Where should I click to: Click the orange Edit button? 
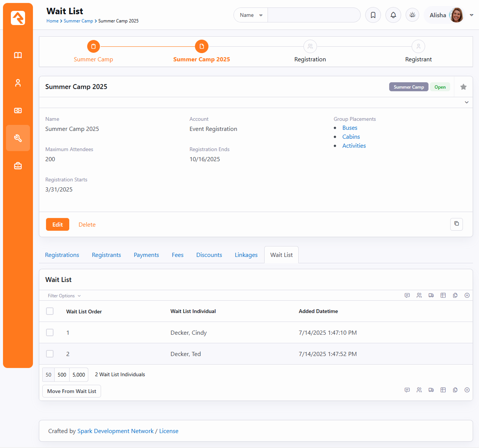58,224
